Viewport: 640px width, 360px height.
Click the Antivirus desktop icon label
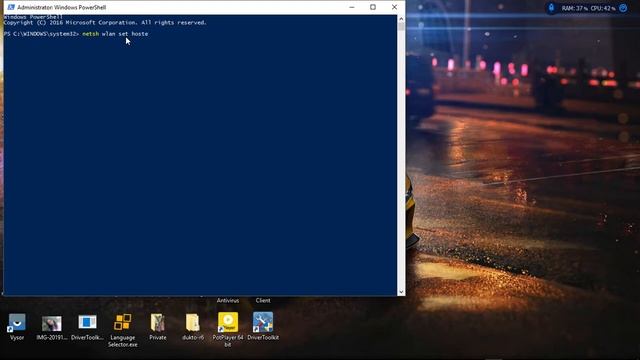[x=228, y=300]
